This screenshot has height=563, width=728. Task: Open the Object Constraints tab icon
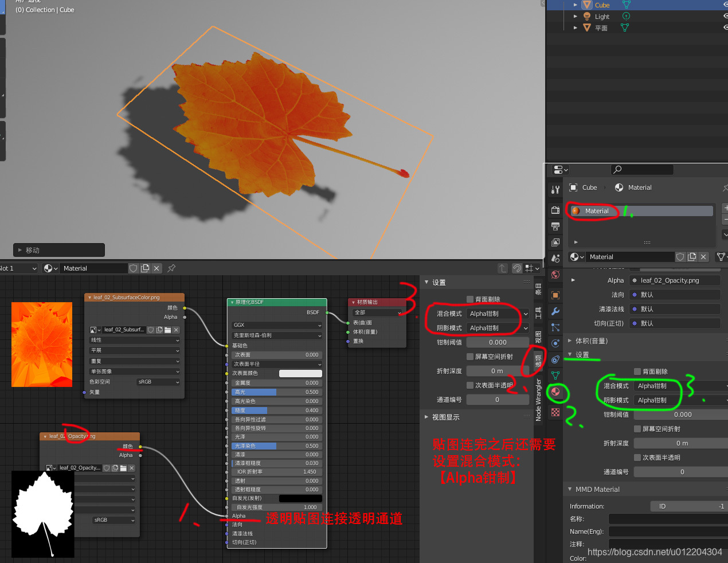(555, 359)
